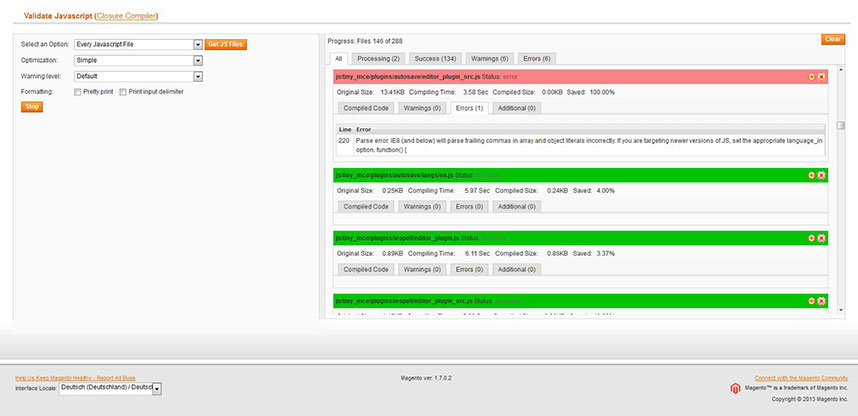Open Additional (0) tab for autosave/editor_plugin_src.js

pos(517,108)
